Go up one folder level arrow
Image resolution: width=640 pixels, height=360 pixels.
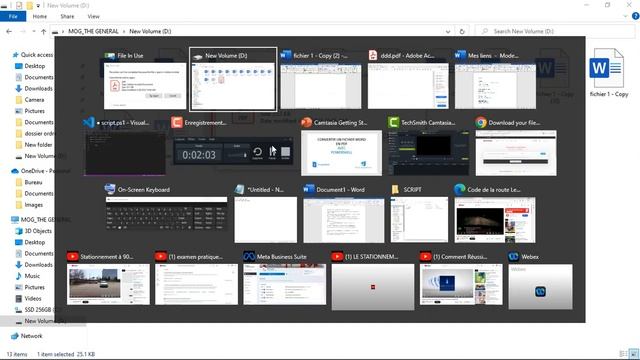(43, 31)
